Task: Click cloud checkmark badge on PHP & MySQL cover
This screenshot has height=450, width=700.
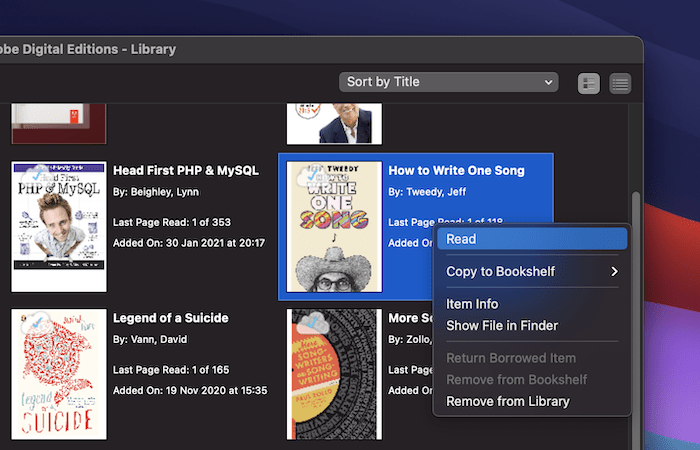Action: pyautogui.click(x=37, y=176)
